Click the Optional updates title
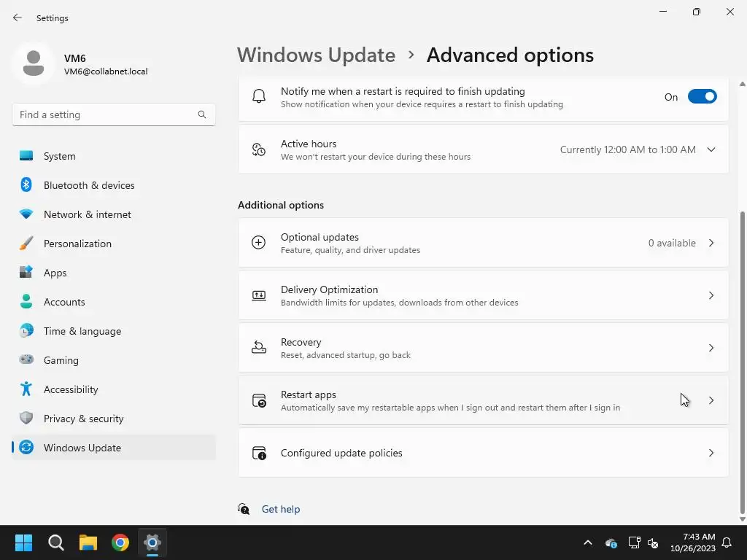The image size is (747, 560). click(x=320, y=237)
